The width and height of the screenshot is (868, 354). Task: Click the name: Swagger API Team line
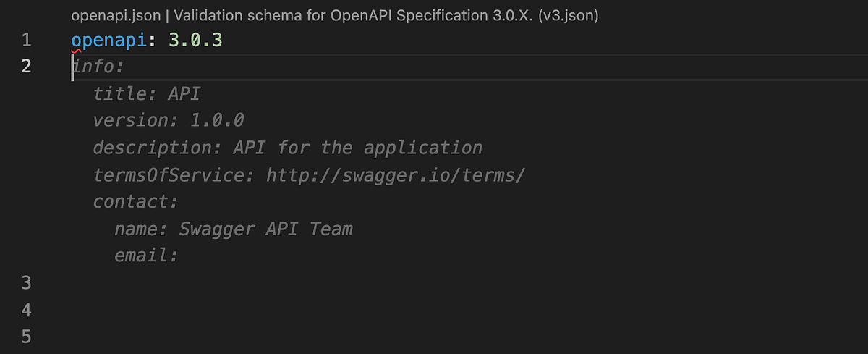[x=234, y=229]
